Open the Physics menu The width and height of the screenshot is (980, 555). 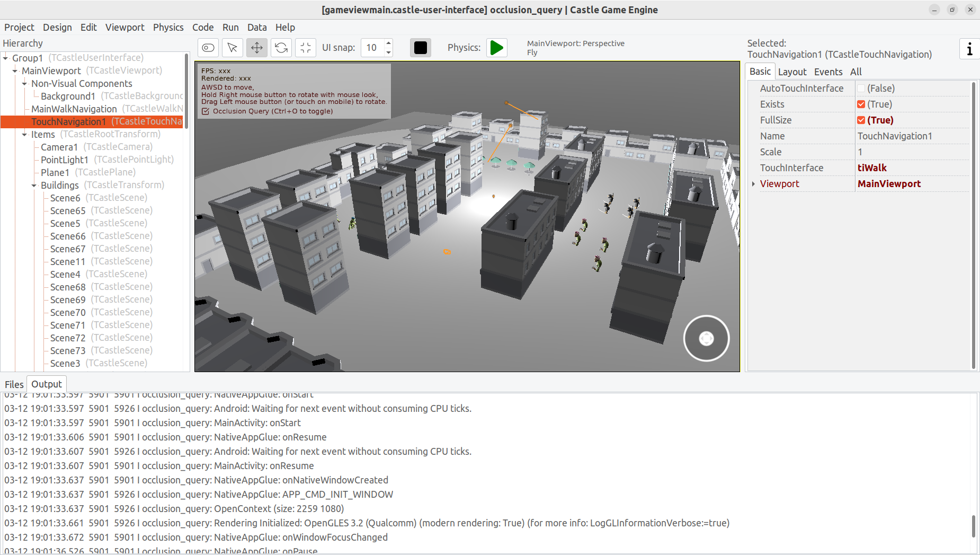pos(168,28)
